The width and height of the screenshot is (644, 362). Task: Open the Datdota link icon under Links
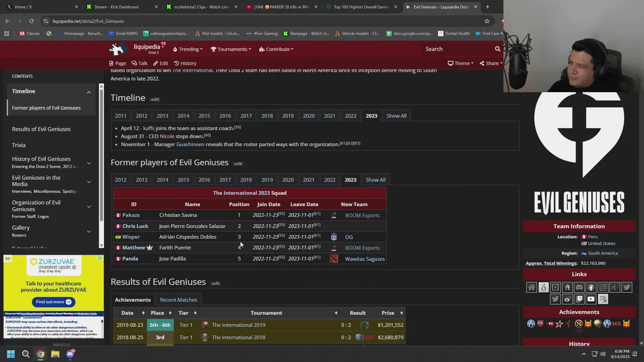coord(543,288)
